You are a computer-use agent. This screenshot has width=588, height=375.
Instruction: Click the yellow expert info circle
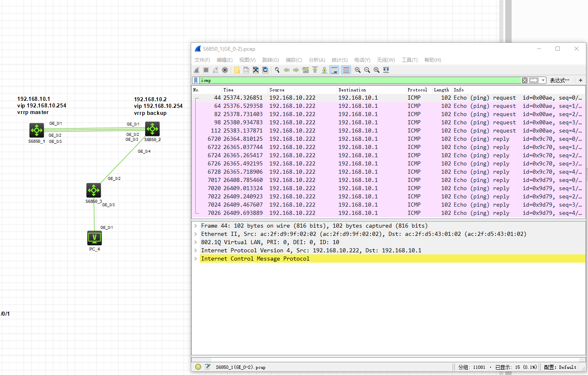(x=198, y=367)
